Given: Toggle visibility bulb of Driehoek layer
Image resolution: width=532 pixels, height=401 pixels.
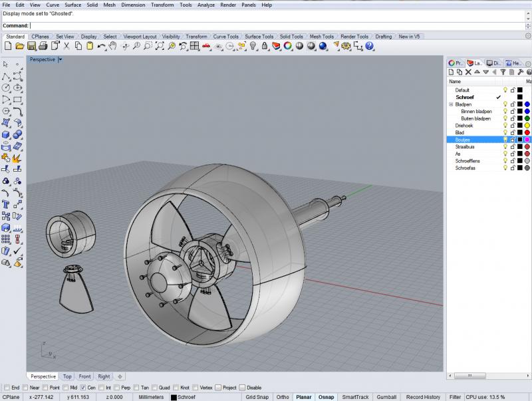Looking at the screenshot, I should click(x=505, y=126).
